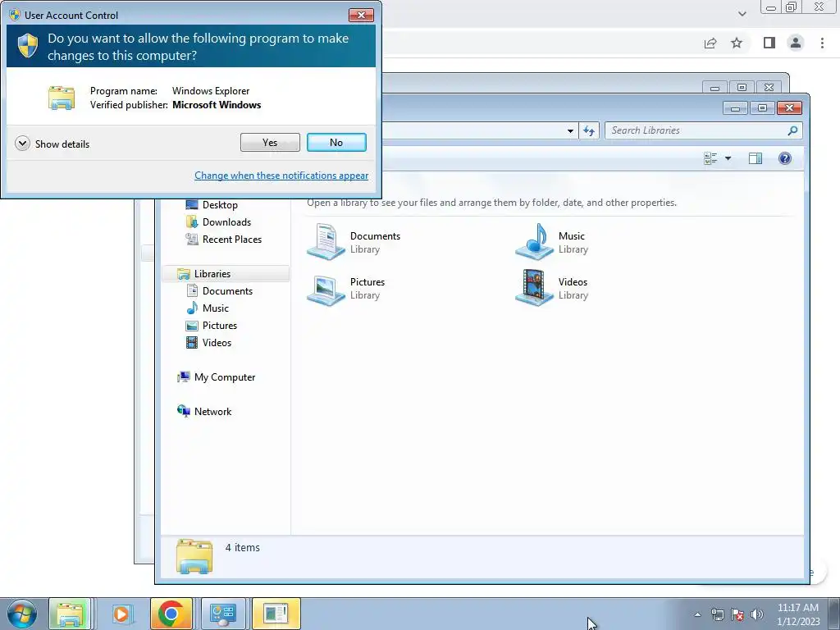Open Network in navigation pane

click(212, 412)
